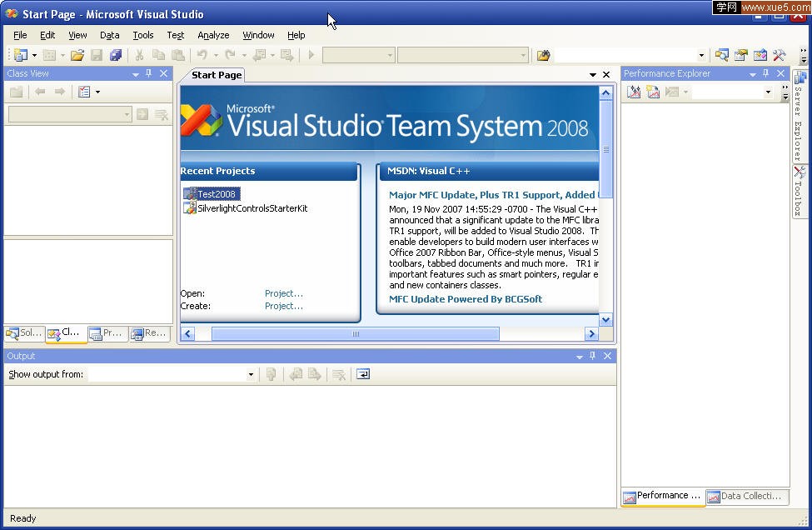
Task: Open the Performance Explorer session dropdown
Action: [x=768, y=92]
